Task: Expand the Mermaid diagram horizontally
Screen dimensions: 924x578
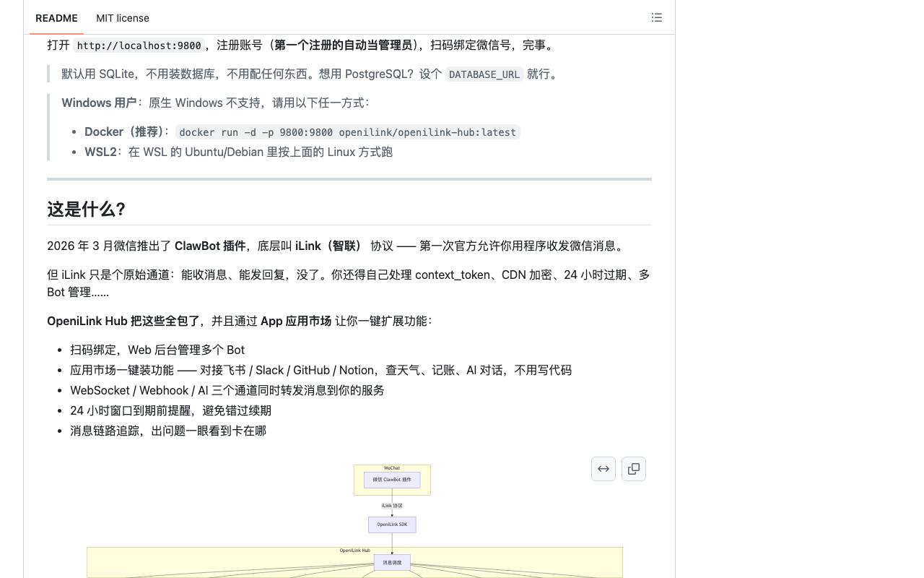Action: click(603, 469)
